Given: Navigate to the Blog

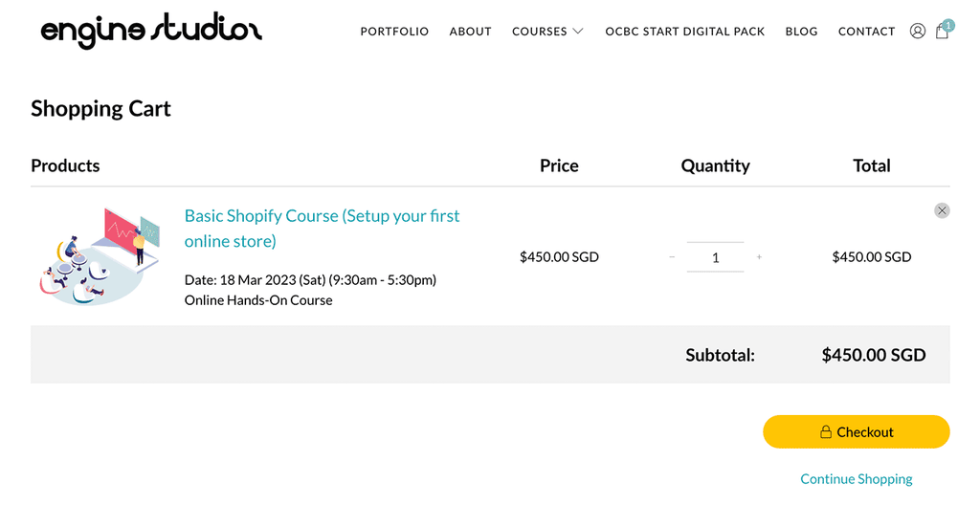Looking at the screenshot, I should (x=801, y=32).
